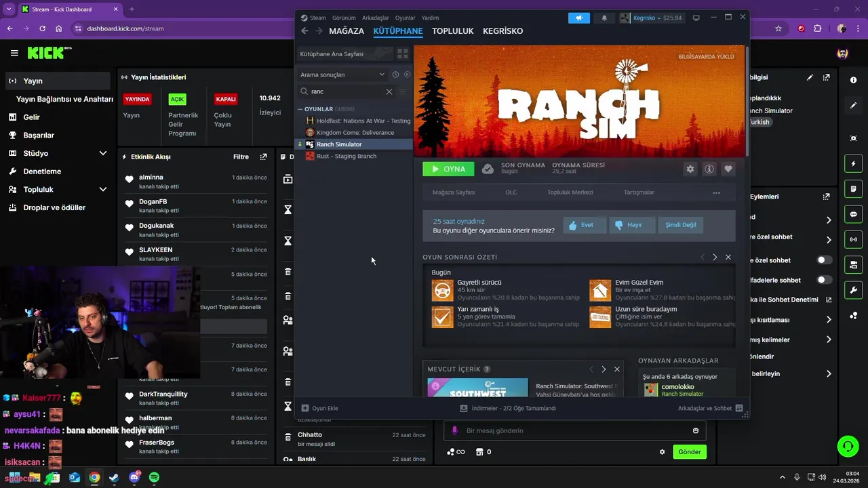Go to next post-game summary page

coord(715,257)
